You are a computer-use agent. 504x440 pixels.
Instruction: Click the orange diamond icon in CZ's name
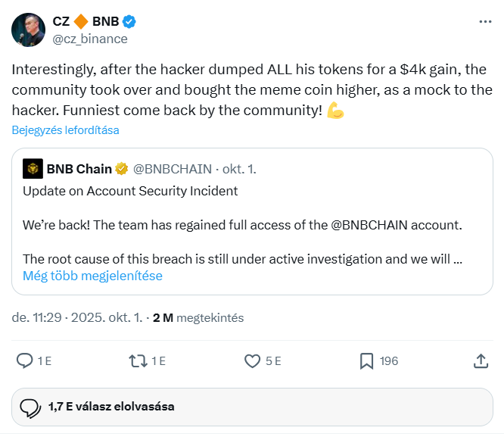[81, 21]
